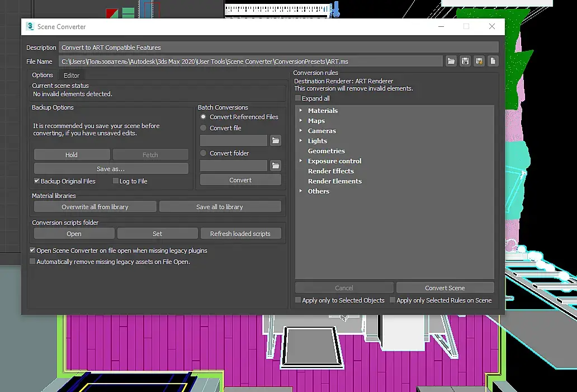577x392 pixels.
Task: Expand the Cameras rules node
Action: click(301, 131)
